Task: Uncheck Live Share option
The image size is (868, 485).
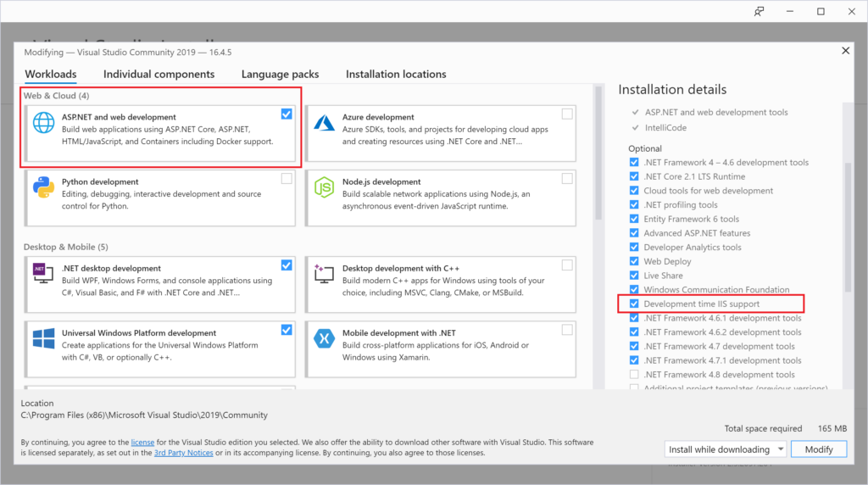Action: coord(634,276)
